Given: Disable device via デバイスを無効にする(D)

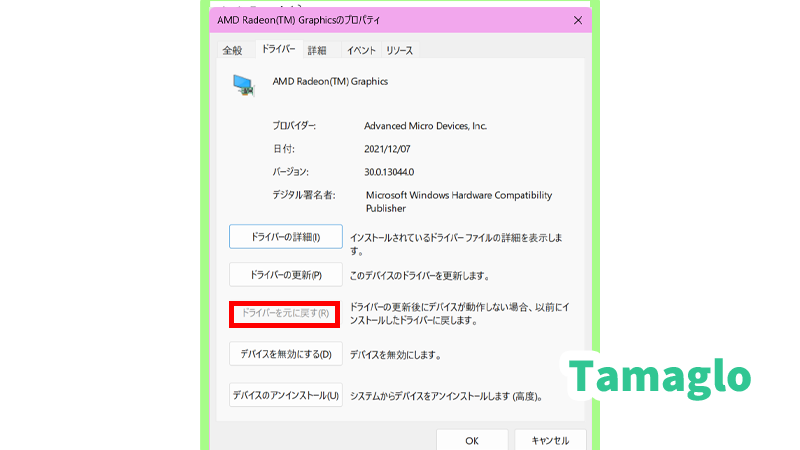Looking at the screenshot, I should coord(286,354).
